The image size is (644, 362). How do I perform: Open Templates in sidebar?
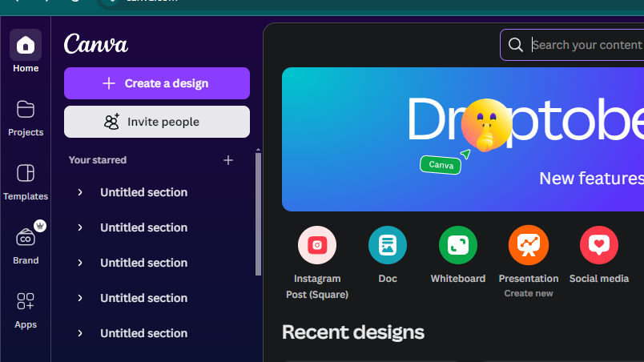(x=26, y=182)
